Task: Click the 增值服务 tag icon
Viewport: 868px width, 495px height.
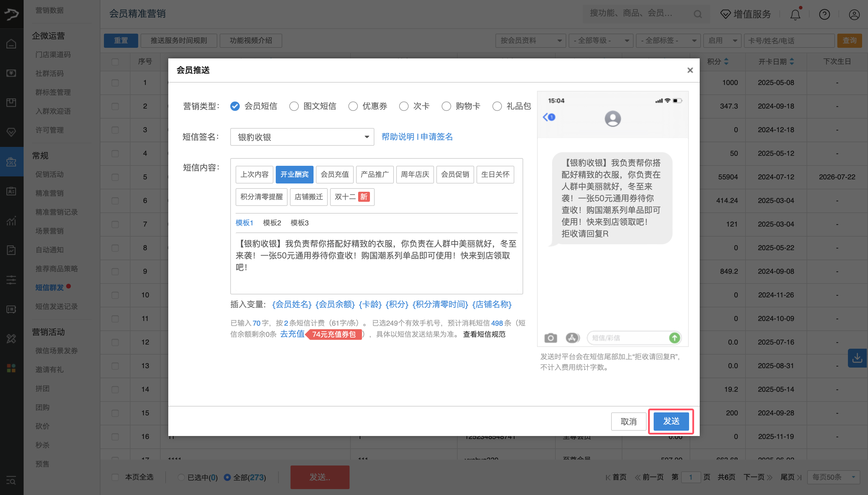Action: tap(725, 14)
